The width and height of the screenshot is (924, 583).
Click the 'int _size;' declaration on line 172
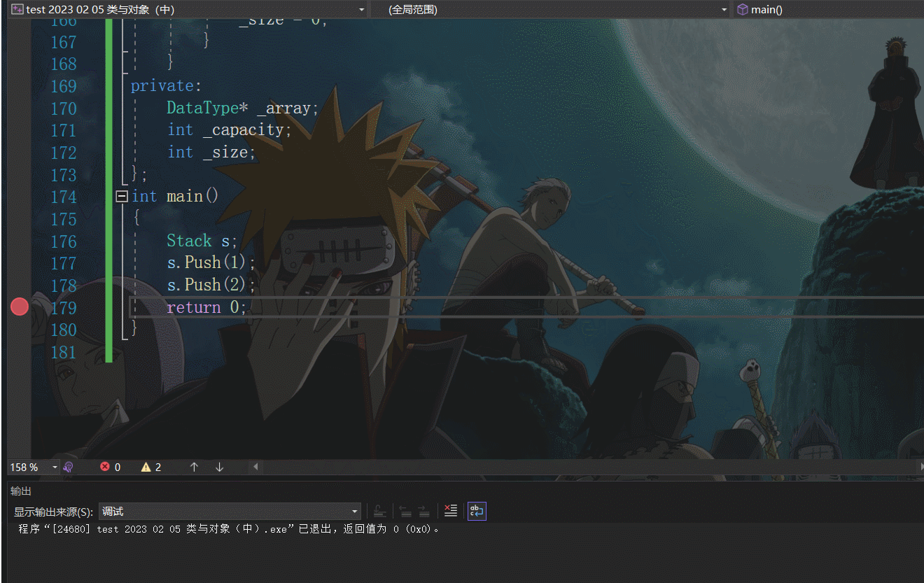(x=211, y=152)
